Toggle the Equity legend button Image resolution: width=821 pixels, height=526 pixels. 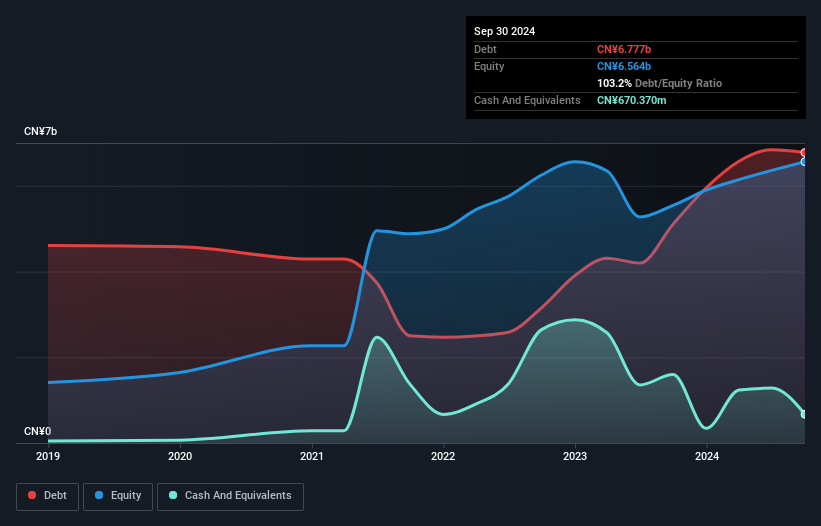click(118, 496)
